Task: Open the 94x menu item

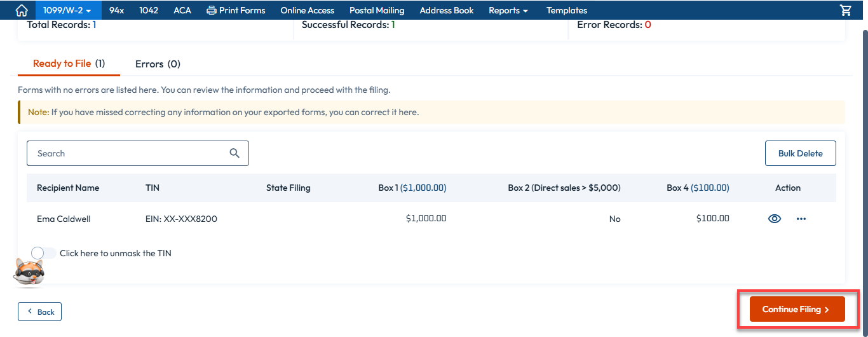Action: point(116,10)
